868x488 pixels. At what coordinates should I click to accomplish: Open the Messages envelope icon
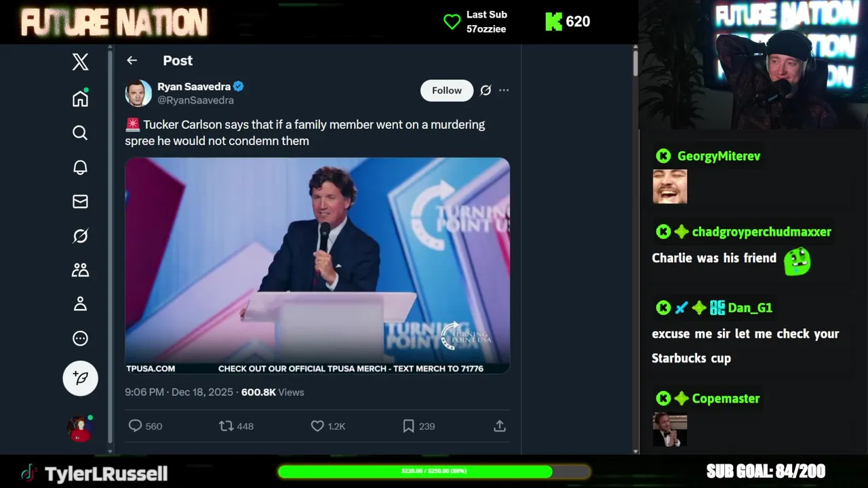click(x=80, y=201)
